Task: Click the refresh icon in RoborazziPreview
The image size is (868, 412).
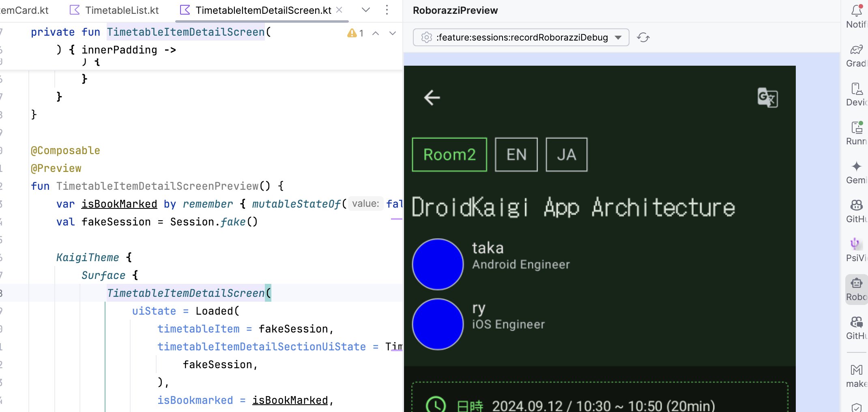Action: [643, 37]
